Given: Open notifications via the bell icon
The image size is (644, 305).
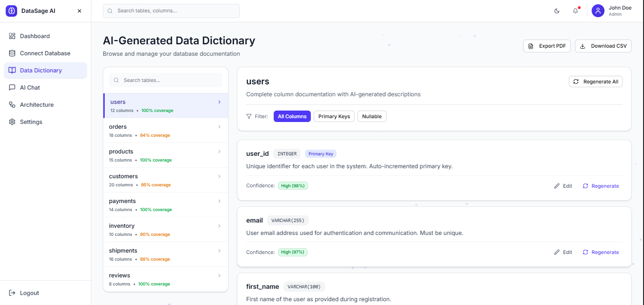Looking at the screenshot, I should [x=575, y=11].
